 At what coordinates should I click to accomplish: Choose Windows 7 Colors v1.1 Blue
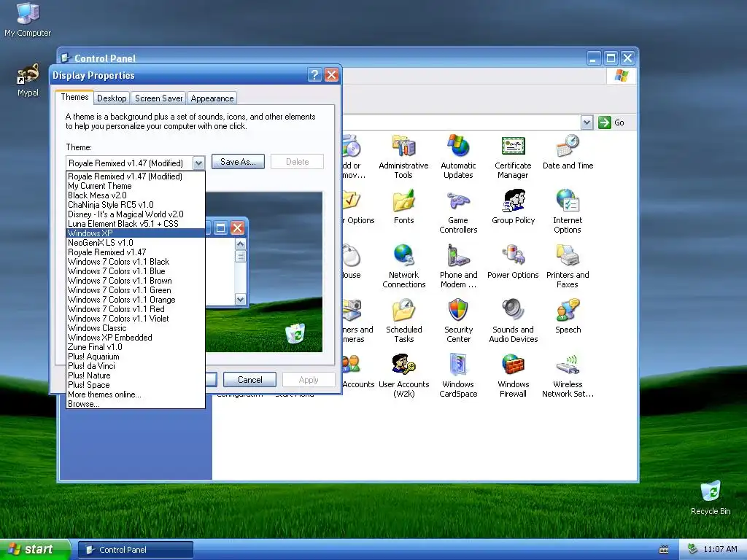tap(135, 271)
